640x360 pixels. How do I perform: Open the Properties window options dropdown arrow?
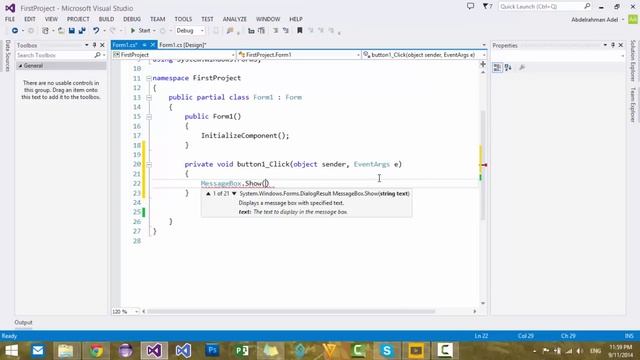coord(605,45)
